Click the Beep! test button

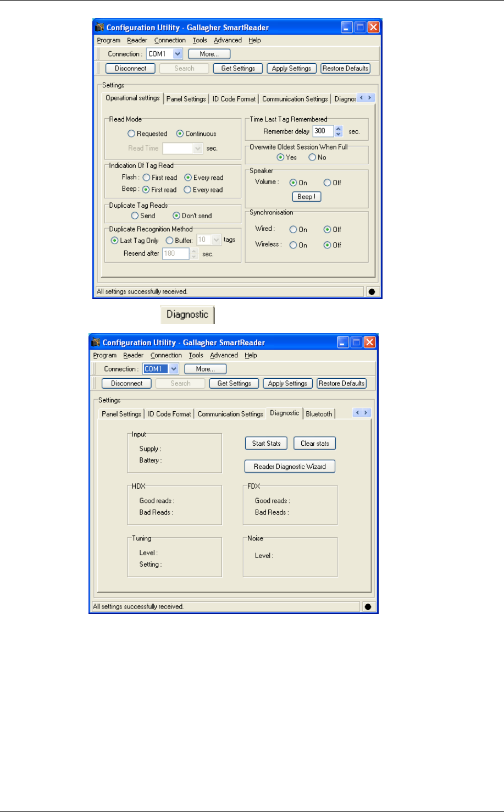coord(307,197)
